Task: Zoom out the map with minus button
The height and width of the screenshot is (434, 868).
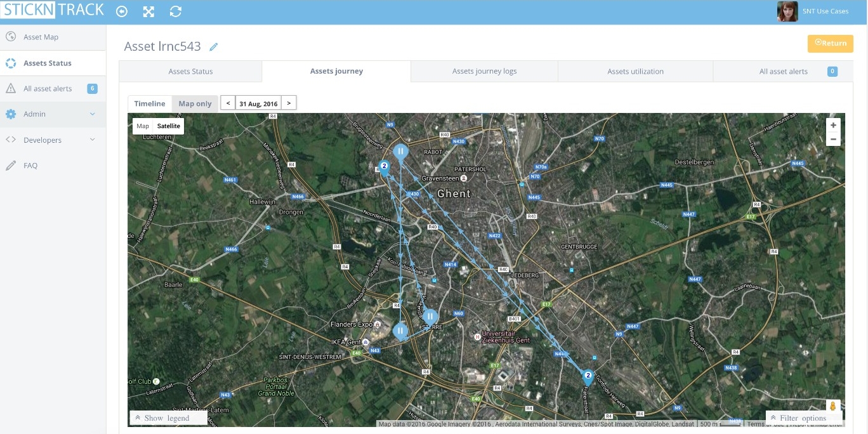Action: point(833,139)
